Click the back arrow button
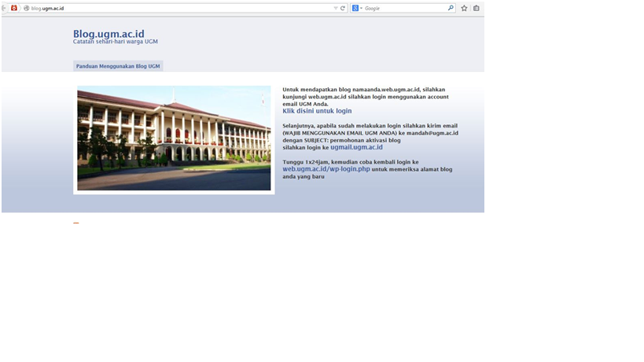This screenshot has width=644, height=362. click(x=2, y=8)
